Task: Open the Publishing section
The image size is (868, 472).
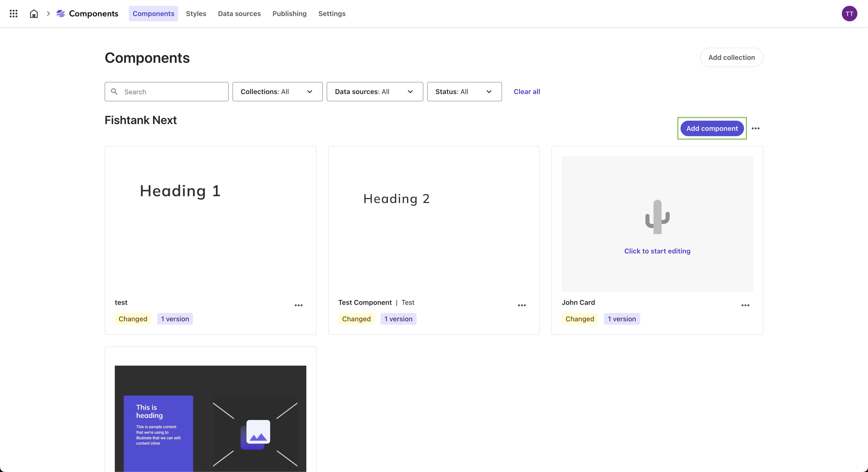Action: [289, 14]
